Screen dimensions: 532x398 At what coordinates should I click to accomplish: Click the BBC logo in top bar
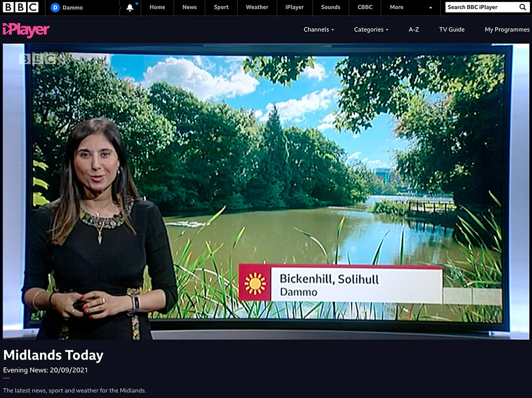(x=21, y=7)
